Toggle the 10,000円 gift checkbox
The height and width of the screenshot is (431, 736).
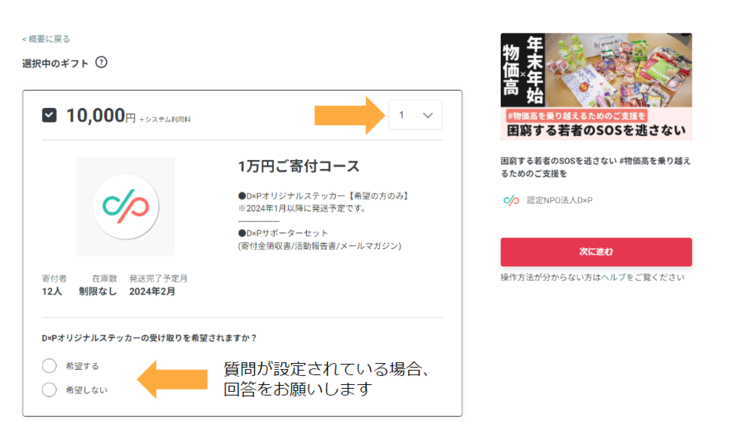tap(49, 115)
